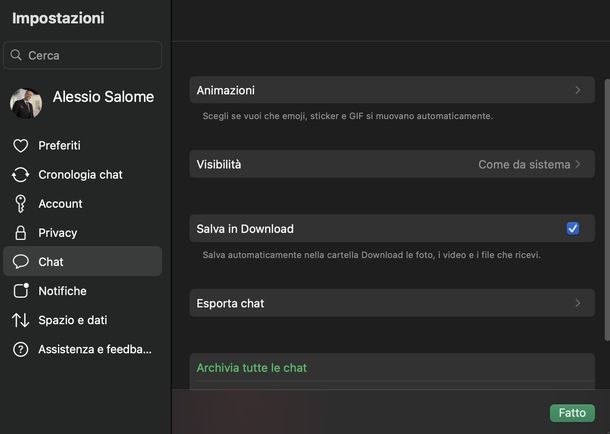This screenshot has height=434, width=610.
Task: Open Alessio Salome profile picture
Action: [26, 103]
